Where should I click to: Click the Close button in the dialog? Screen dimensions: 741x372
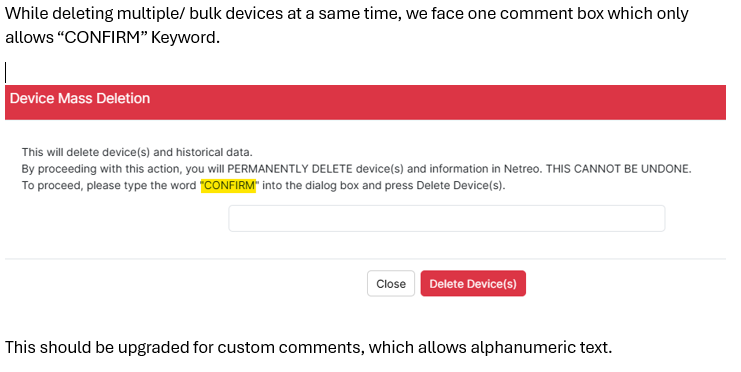coord(391,284)
